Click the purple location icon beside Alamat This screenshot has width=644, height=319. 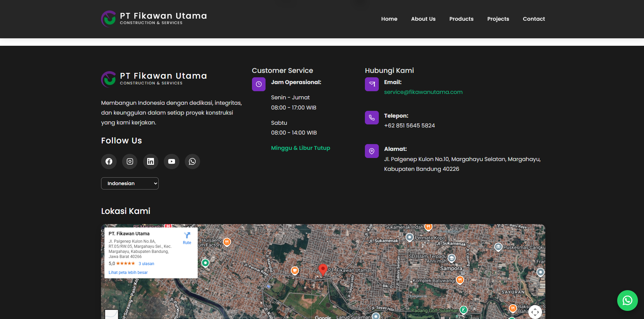372,151
